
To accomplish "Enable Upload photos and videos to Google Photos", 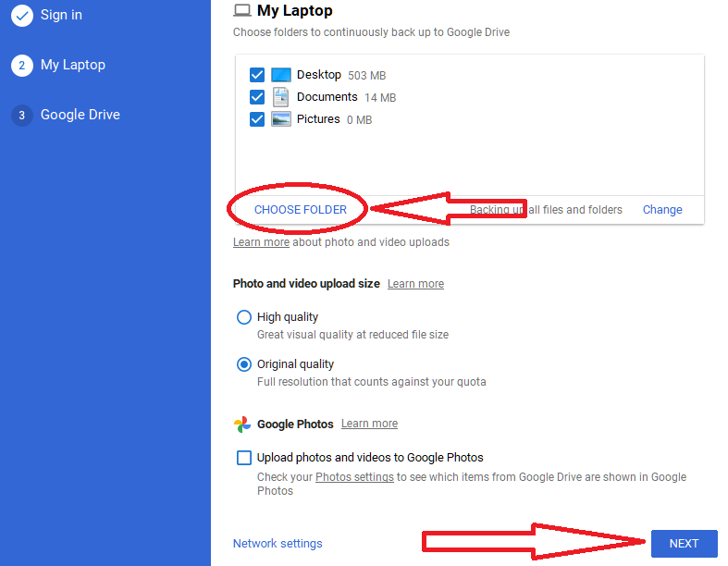I will (x=244, y=458).
